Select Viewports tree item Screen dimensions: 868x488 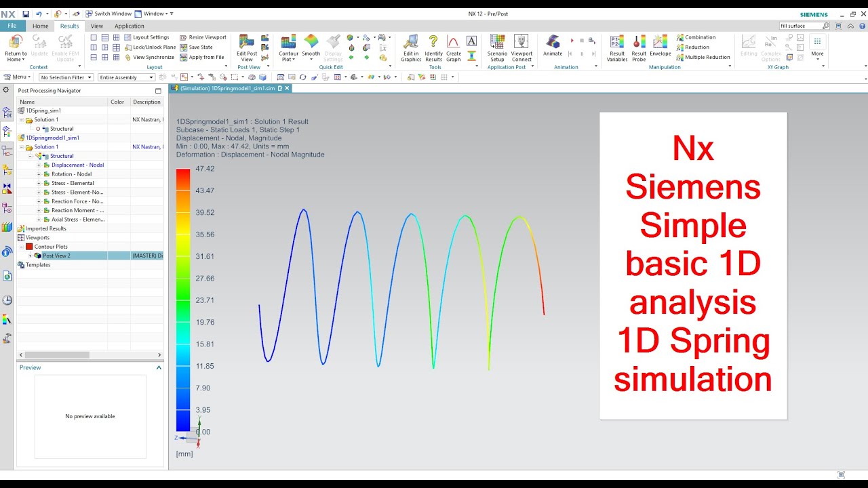(37, 237)
